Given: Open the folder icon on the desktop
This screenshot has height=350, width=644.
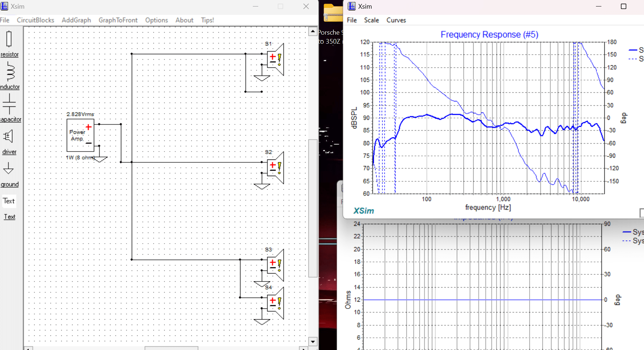Looking at the screenshot, I should pos(333,13).
